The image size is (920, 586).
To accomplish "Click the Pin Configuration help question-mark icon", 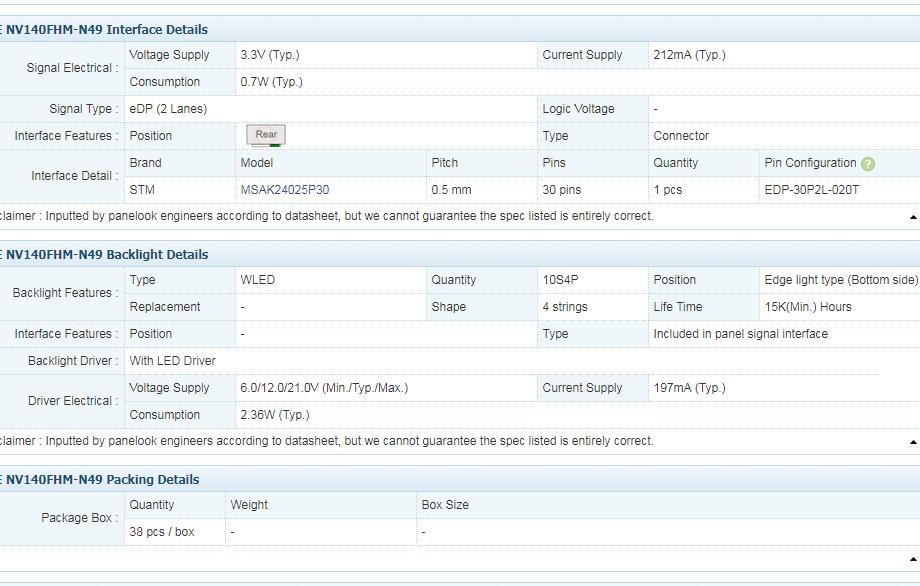I will (868, 164).
